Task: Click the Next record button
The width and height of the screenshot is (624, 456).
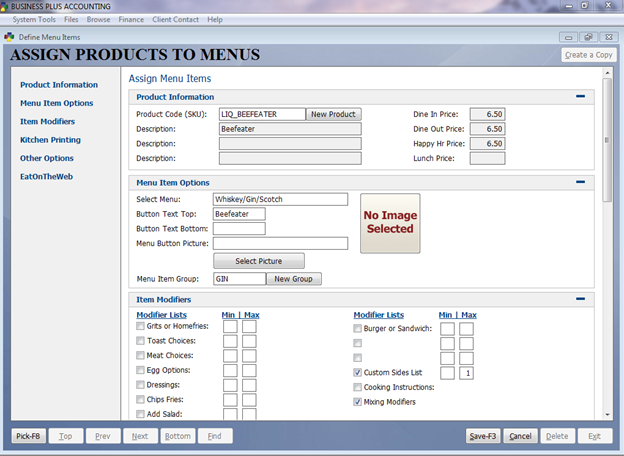Action: (x=140, y=436)
